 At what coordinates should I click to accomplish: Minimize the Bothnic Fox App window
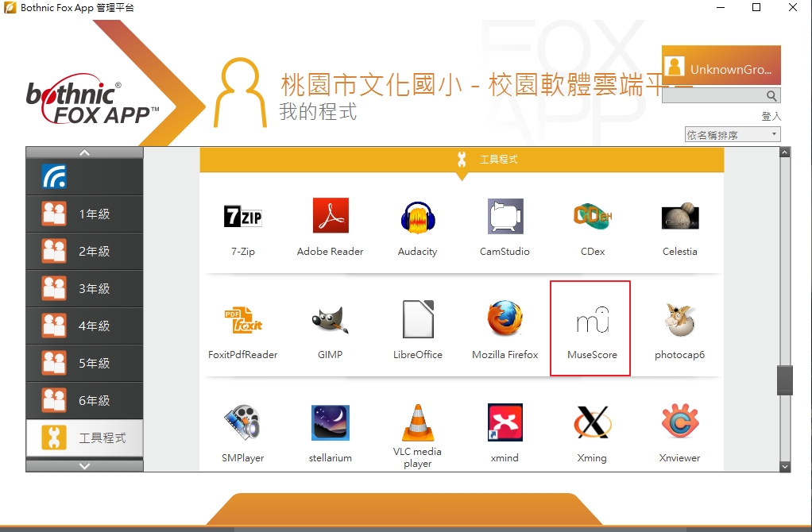click(x=721, y=7)
